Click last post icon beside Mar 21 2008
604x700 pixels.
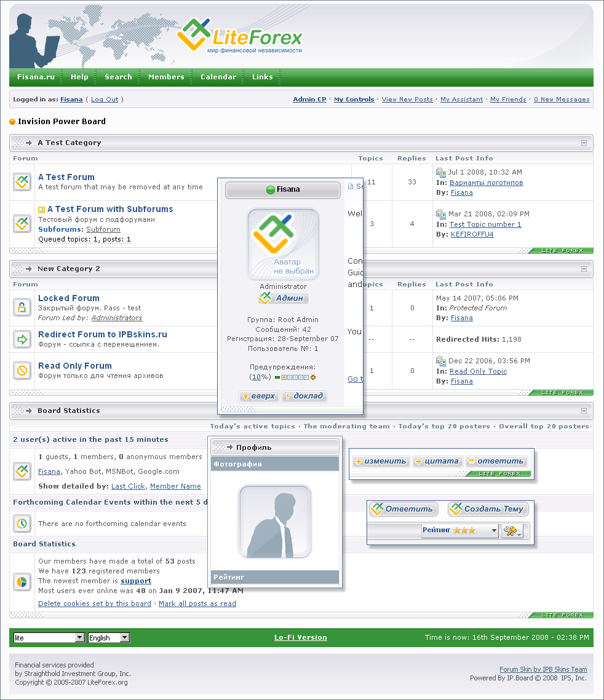point(441,214)
